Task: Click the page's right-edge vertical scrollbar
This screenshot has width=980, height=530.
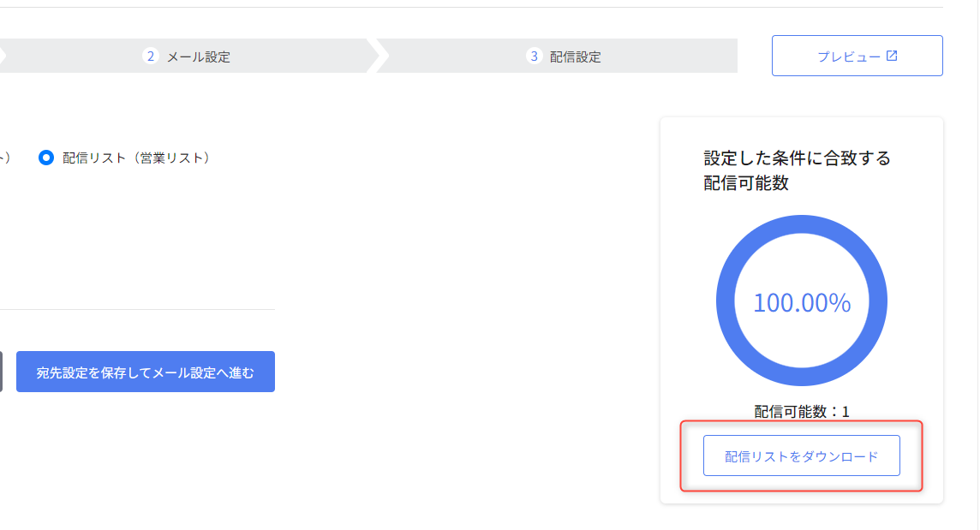Action: 978,265
